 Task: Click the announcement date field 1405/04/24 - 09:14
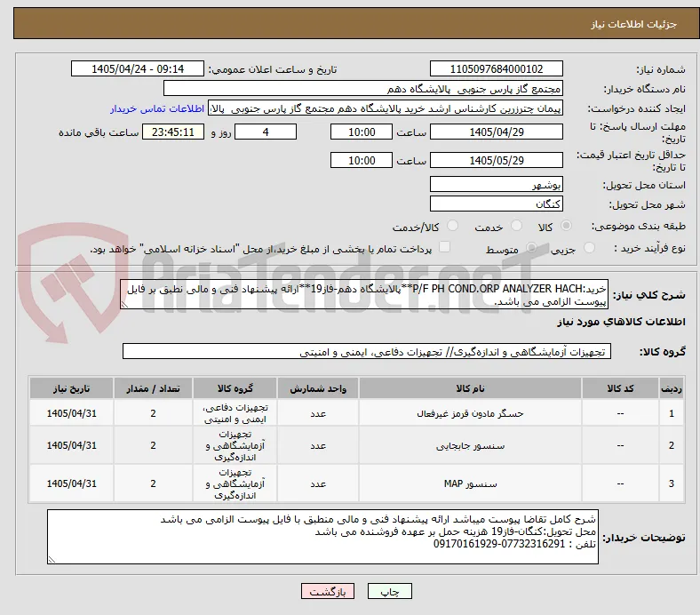[138, 68]
